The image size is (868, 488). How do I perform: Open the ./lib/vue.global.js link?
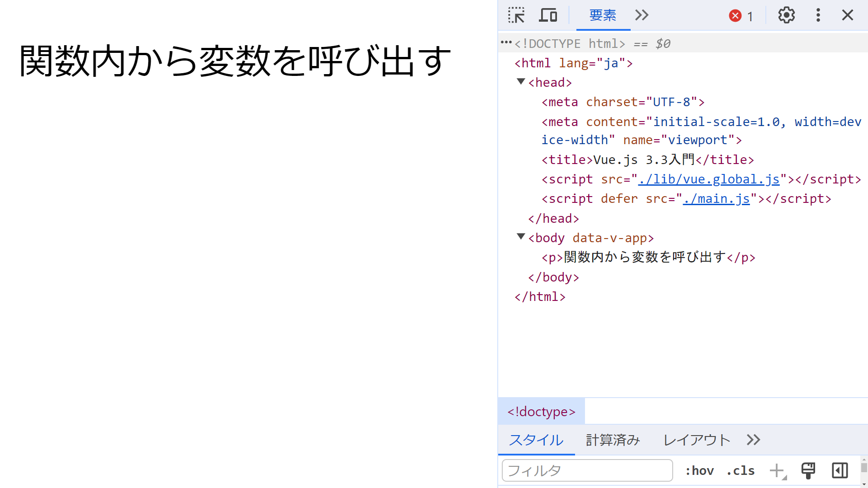tap(708, 179)
